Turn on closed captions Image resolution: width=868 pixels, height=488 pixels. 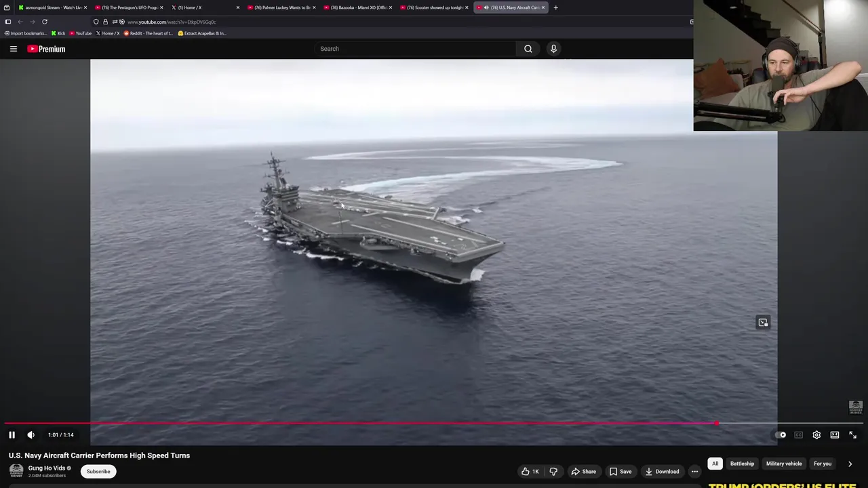pos(798,435)
